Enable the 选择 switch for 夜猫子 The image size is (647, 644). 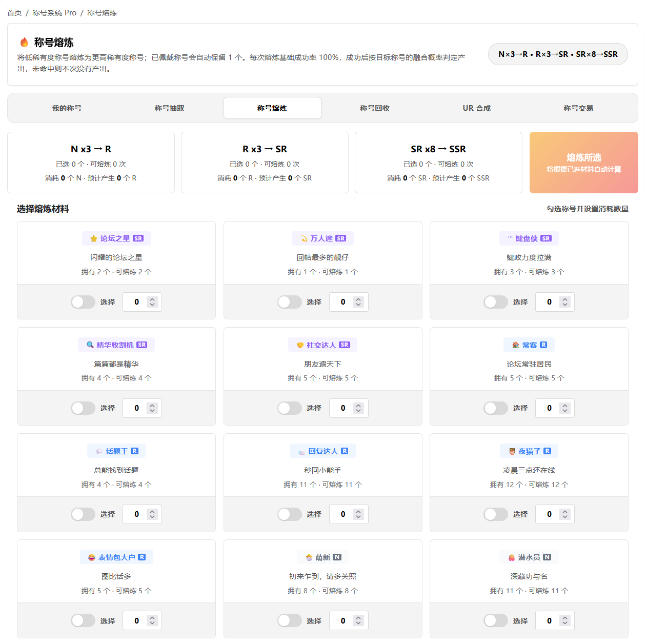(x=496, y=514)
